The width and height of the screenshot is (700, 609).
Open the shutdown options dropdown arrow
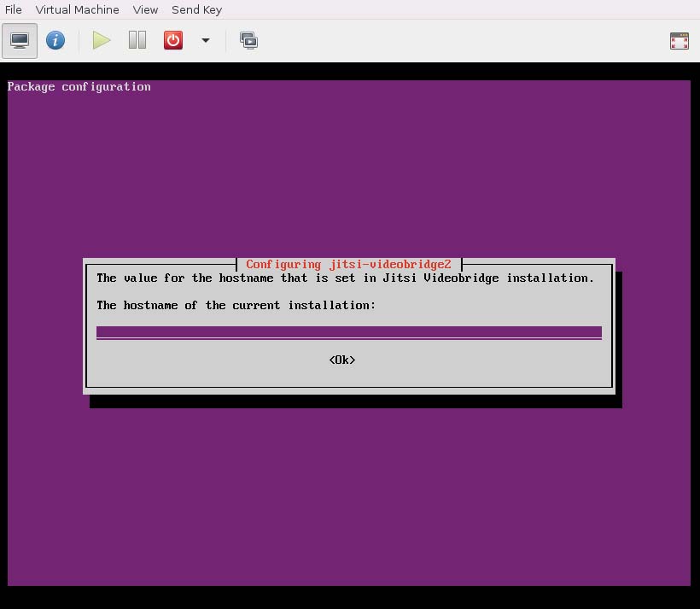[205, 40]
